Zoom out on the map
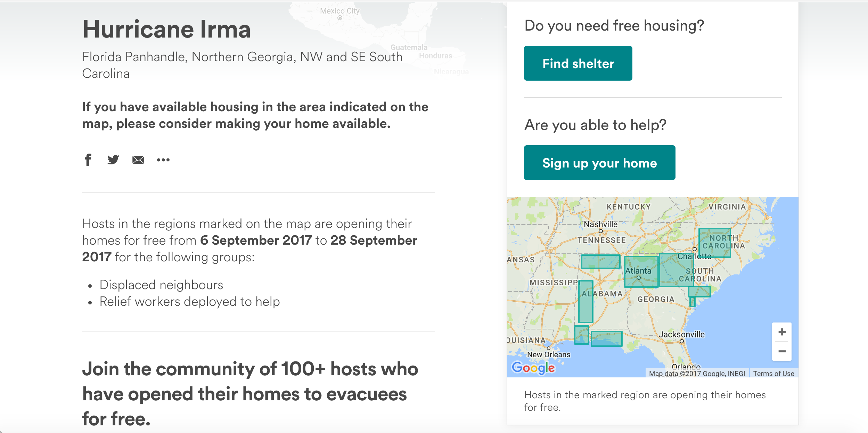The image size is (868, 433). tap(782, 351)
